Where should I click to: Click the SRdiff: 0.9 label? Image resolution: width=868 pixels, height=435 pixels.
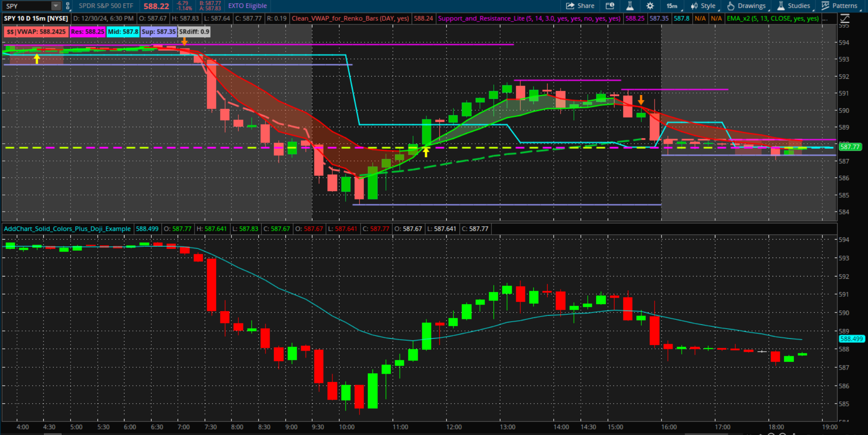(194, 32)
